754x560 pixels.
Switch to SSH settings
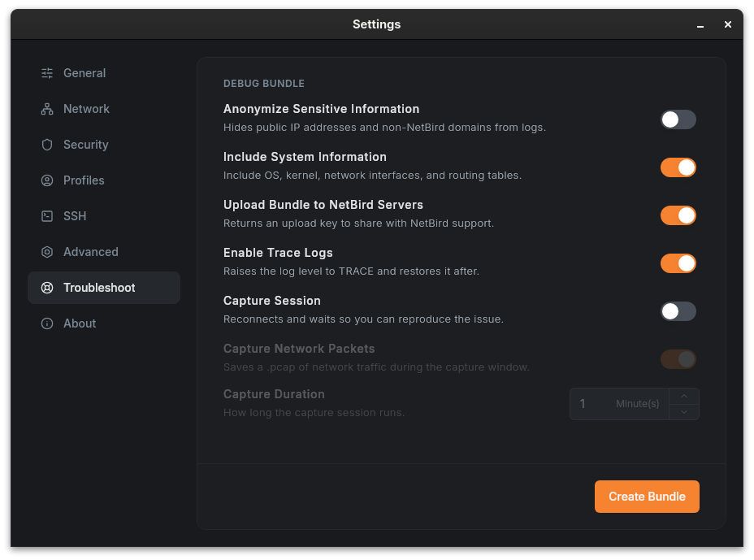coord(104,216)
